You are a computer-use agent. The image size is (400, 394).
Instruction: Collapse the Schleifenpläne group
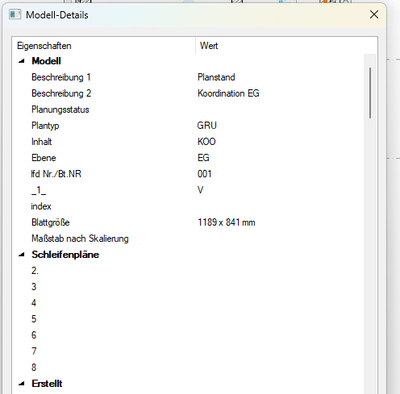tap(22, 255)
